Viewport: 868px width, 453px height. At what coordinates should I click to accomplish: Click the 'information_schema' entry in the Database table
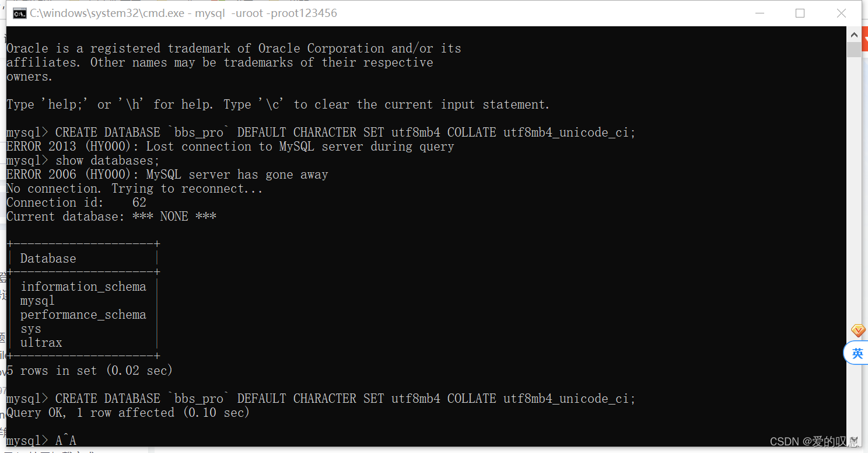(83, 286)
